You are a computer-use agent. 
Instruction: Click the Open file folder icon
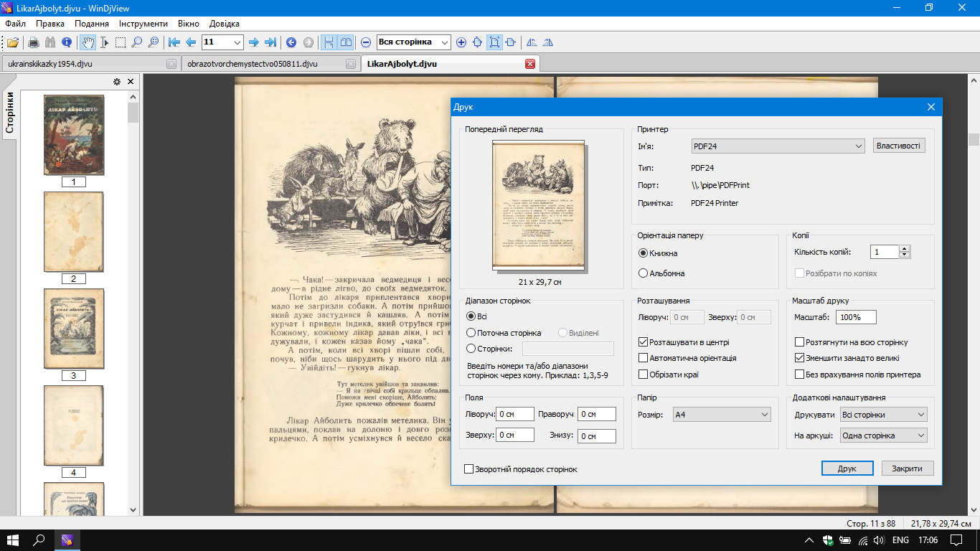[12, 42]
